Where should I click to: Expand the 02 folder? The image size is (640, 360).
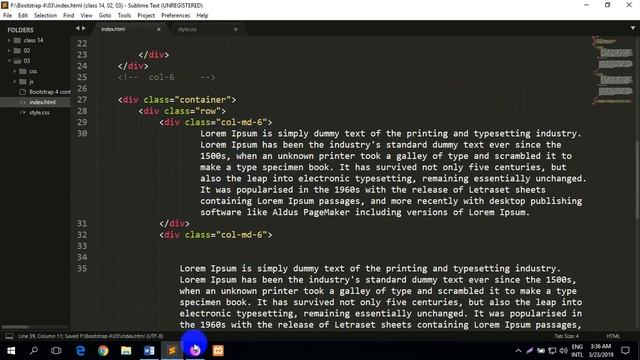[x=9, y=50]
